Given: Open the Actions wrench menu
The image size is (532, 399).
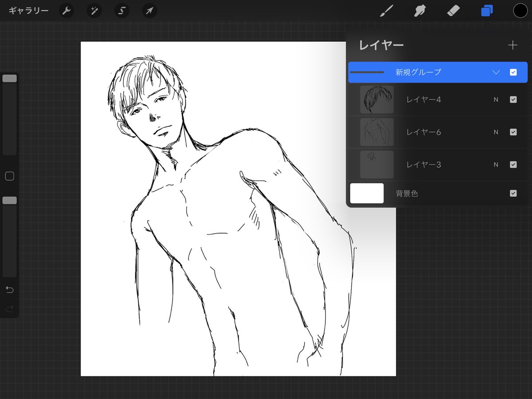Looking at the screenshot, I should pyautogui.click(x=67, y=11).
